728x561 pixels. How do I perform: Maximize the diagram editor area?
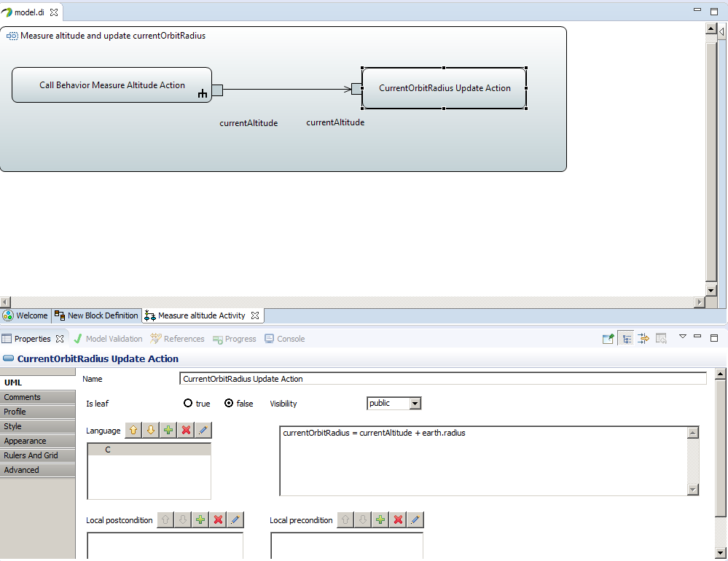714,12
